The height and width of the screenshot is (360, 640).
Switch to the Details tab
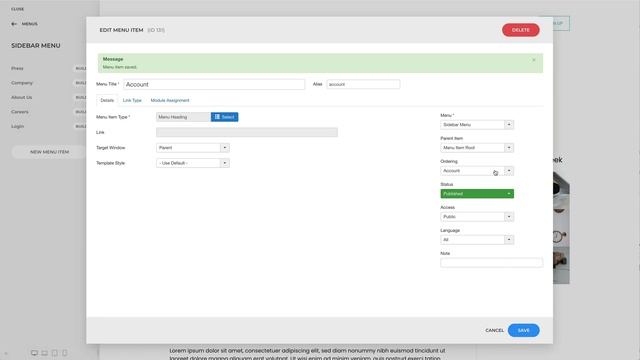(x=107, y=100)
